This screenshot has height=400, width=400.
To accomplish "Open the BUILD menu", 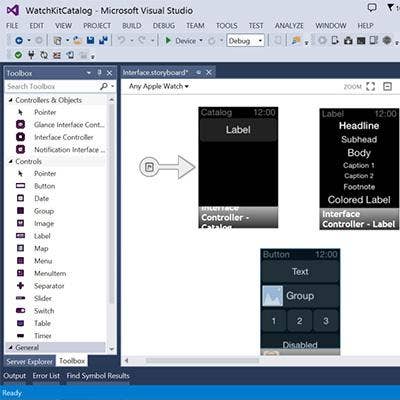I will click(132, 26).
